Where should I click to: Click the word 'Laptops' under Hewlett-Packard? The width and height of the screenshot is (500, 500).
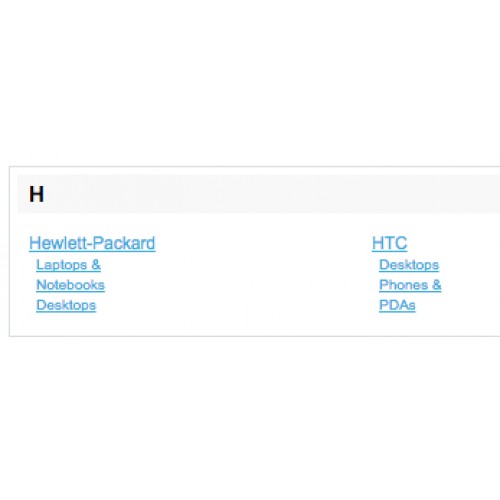(x=62, y=265)
